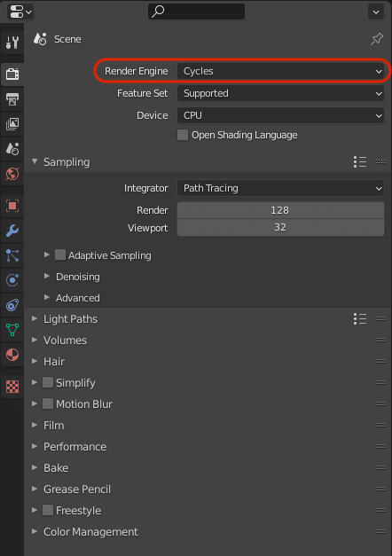
Task: Expand the Simplify panel
Action: [35, 382]
